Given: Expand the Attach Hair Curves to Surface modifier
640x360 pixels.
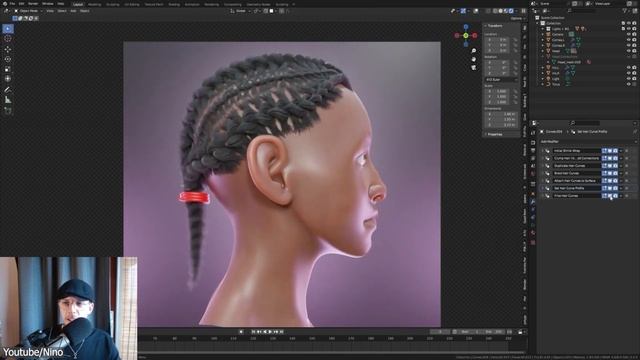Looking at the screenshot, I should [543, 181].
